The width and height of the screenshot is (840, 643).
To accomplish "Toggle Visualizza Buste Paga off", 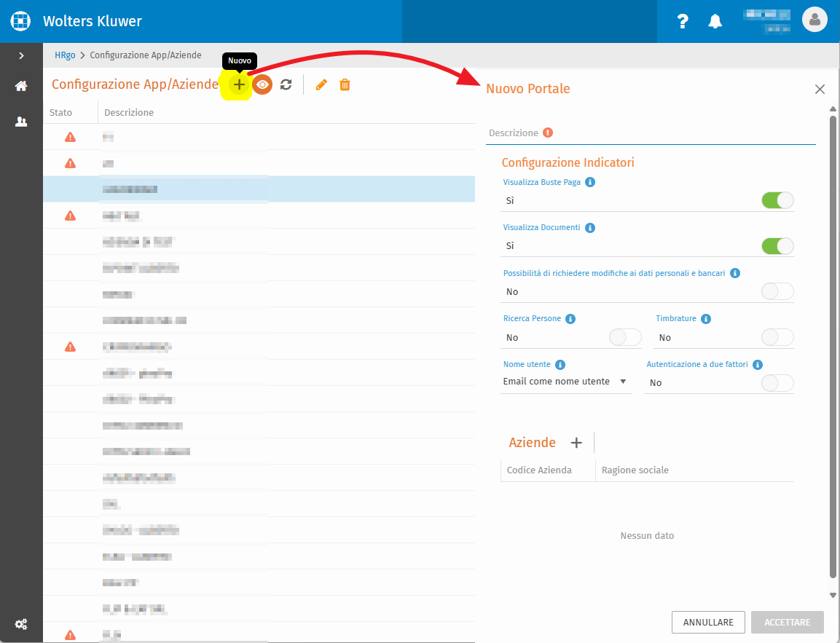I will tap(777, 200).
